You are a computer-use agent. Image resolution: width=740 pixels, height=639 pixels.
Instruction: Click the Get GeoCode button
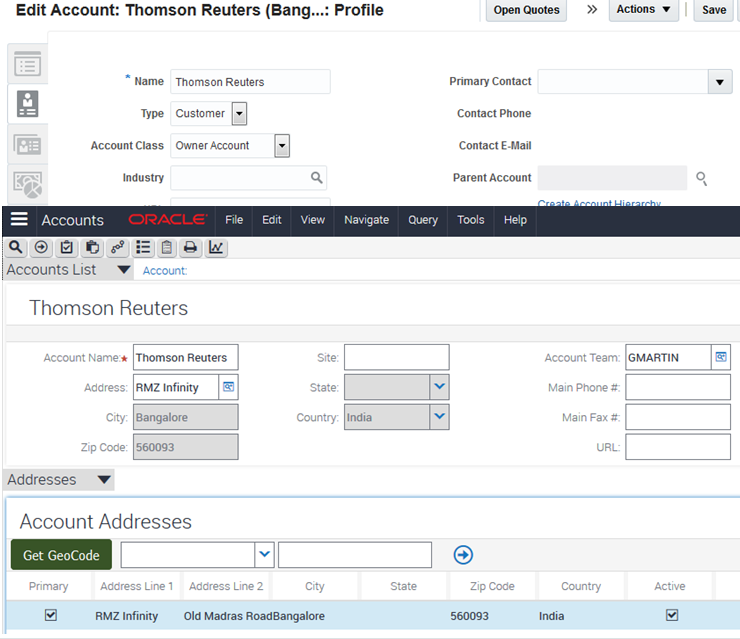[x=61, y=555]
